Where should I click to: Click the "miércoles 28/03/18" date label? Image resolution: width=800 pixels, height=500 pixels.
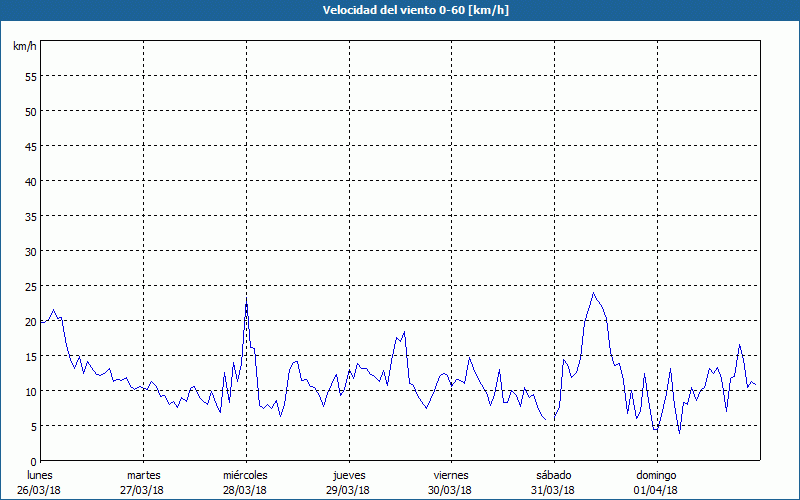point(245,482)
